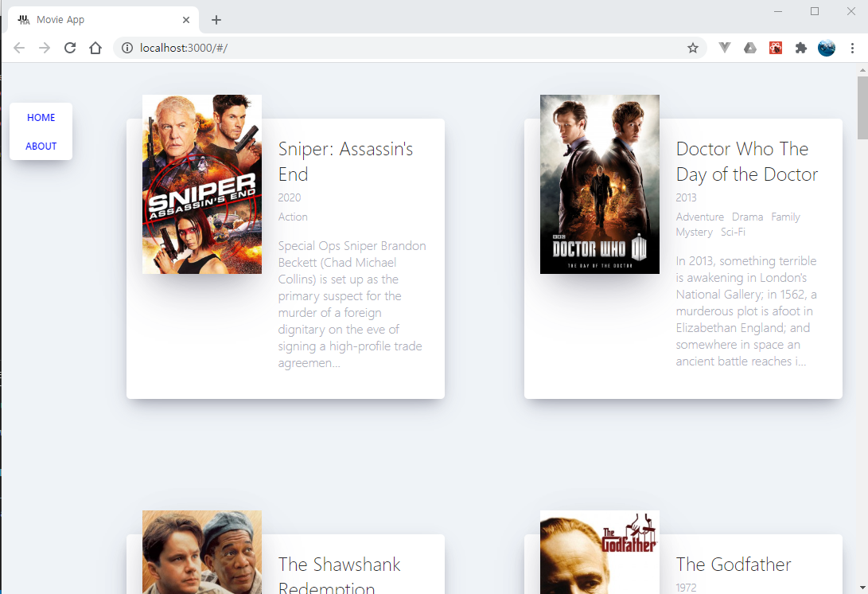Click the Sci-Fi genre label

(733, 232)
